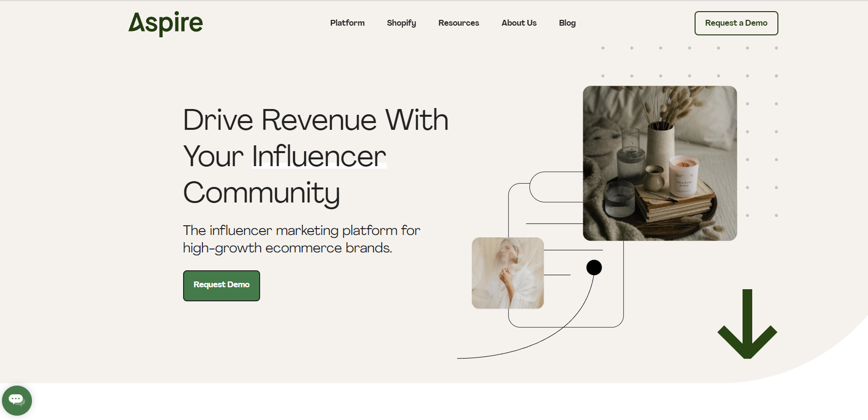The height and width of the screenshot is (420, 868).
Task: Expand the Resources navigation menu
Action: pyautogui.click(x=458, y=23)
